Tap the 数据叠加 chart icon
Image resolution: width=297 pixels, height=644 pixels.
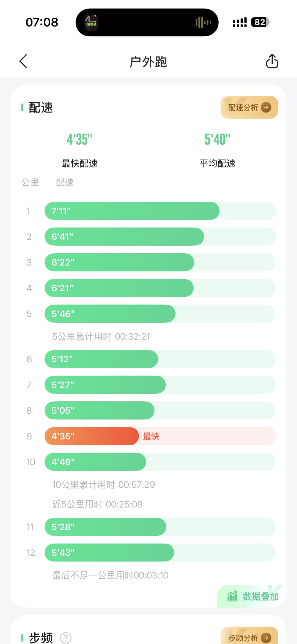click(232, 596)
